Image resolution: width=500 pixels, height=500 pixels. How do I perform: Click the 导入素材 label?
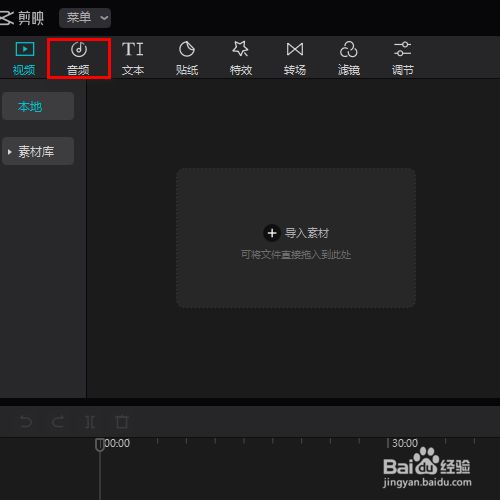coord(307,233)
